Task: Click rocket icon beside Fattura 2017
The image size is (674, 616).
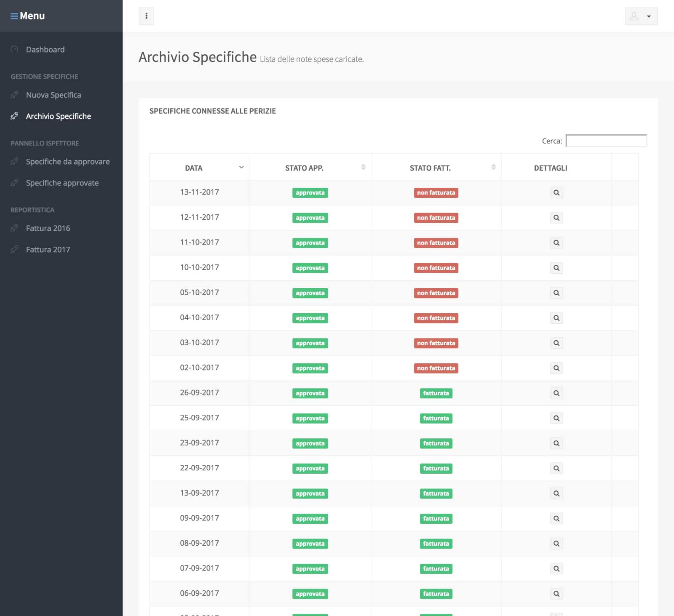Action: (14, 249)
